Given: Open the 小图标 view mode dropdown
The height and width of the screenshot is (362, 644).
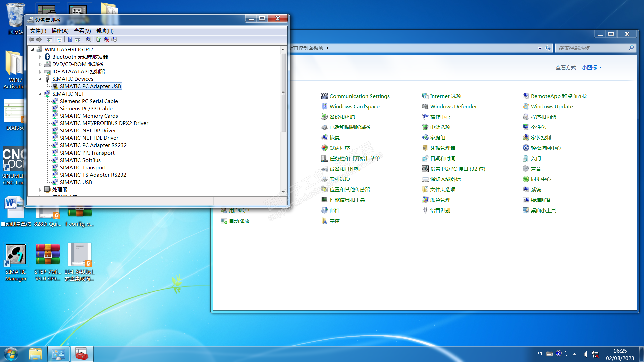Looking at the screenshot, I should tap(591, 67).
